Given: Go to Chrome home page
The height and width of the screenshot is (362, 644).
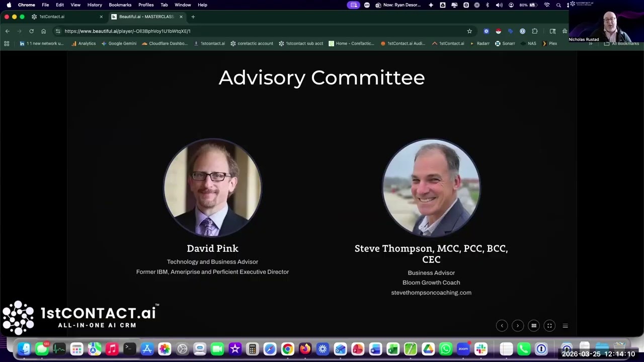Looking at the screenshot, I should click(x=44, y=31).
